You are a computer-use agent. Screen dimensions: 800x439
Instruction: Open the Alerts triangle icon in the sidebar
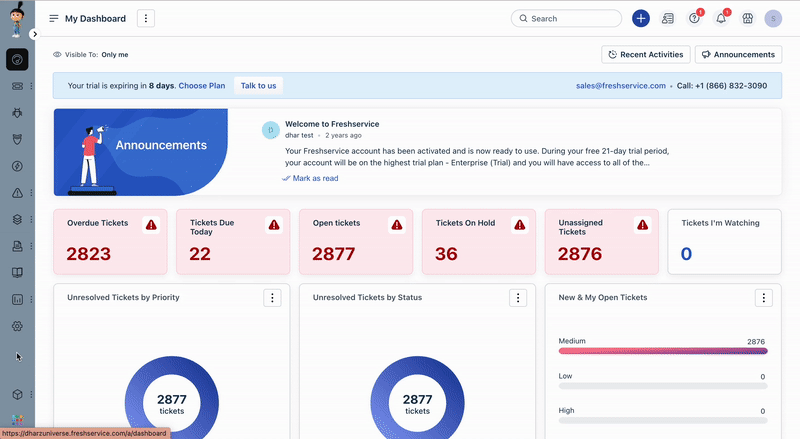[17, 193]
